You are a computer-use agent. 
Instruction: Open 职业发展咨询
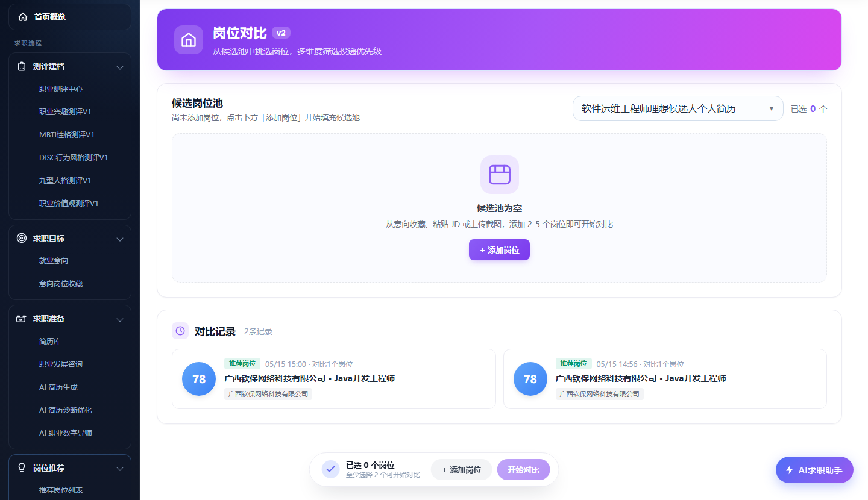point(61,364)
